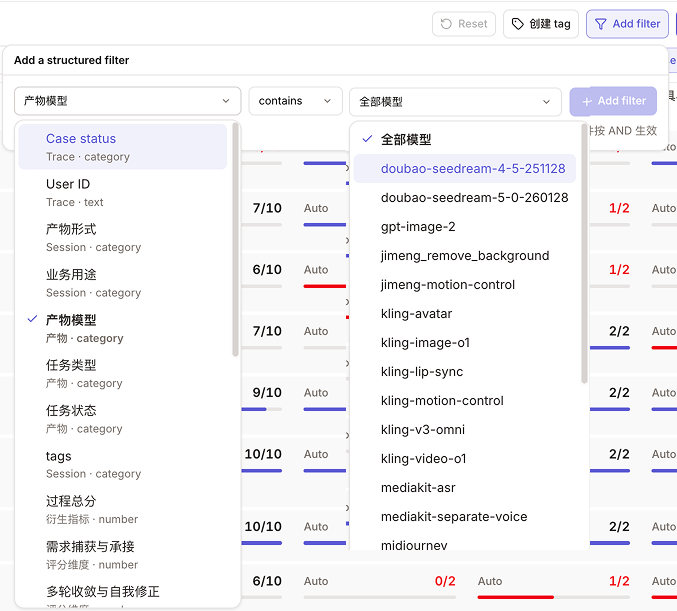Click the field list scrollbar
Screen dimensions: 677x611
pyautogui.click(x=235, y=240)
